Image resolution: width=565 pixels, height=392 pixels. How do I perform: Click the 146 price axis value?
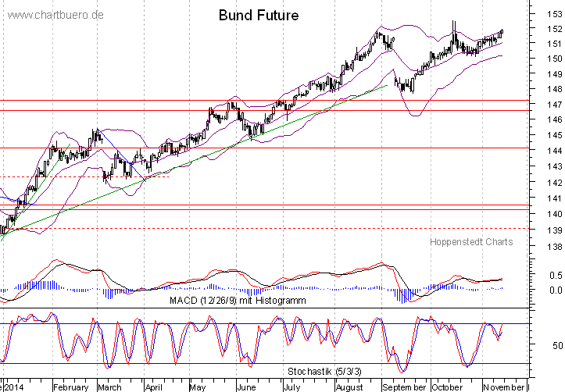[555, 119]
